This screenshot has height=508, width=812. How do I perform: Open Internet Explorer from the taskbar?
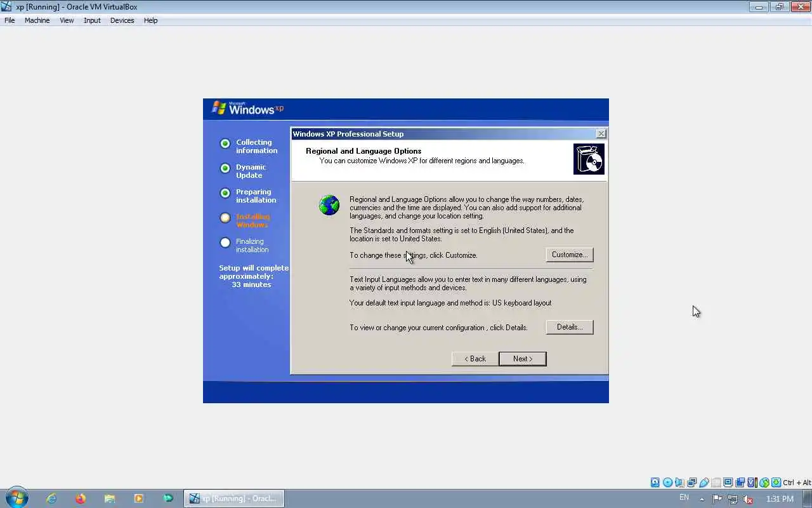[51, 498]
